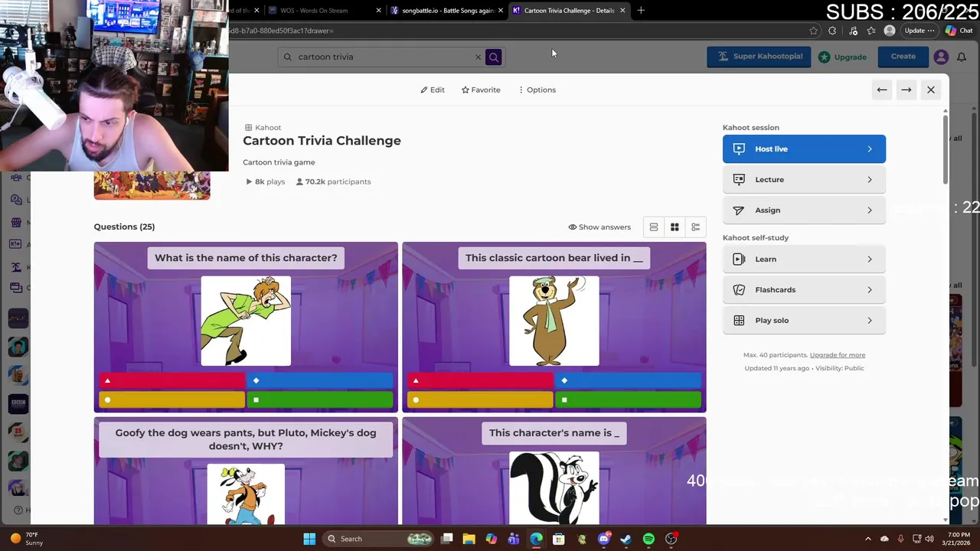980x551 pixels.
Task: Open Kahoot notifications bell
Action: click(x=962, y=57)
